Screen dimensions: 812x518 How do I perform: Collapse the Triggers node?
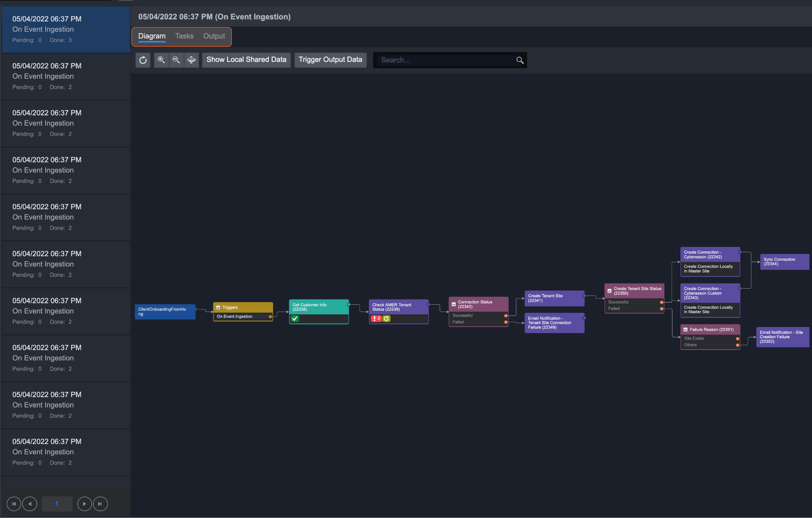click(218, 308)
